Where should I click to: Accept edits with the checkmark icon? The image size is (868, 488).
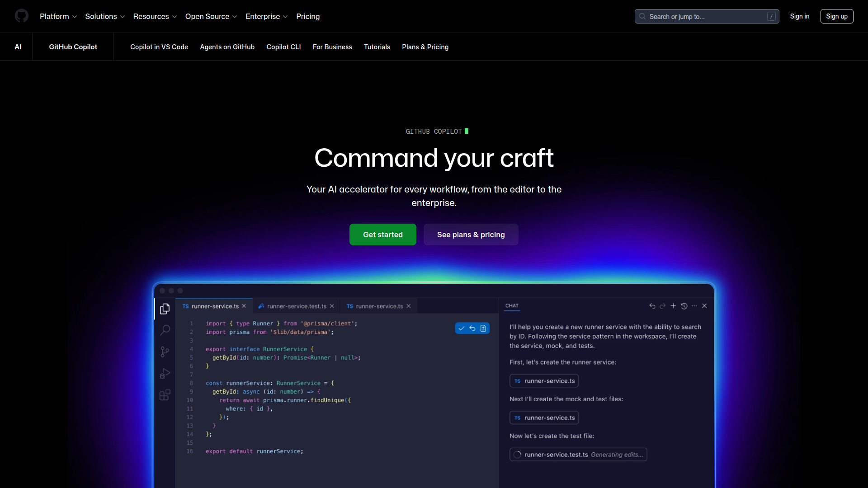coord(462,328)
